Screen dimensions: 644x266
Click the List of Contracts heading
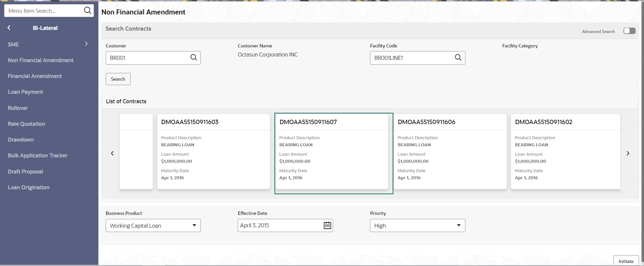pyautogui.click(x=126, y=101)
